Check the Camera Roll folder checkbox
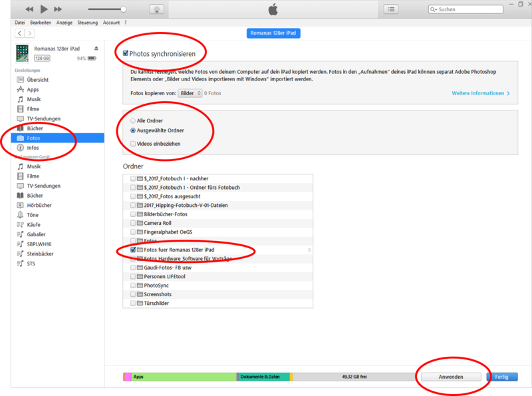532x396 pixels. (x=133, y=223)
